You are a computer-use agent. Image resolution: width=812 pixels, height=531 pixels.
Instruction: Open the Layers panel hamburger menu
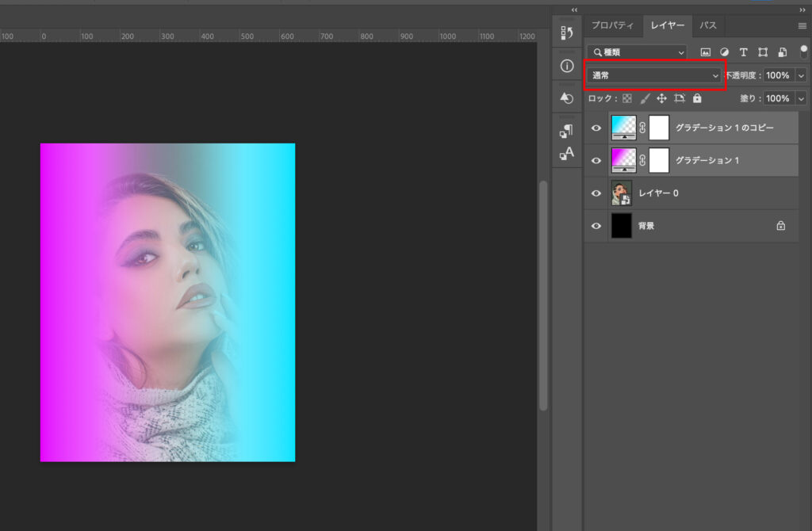[x=802, y=25]
